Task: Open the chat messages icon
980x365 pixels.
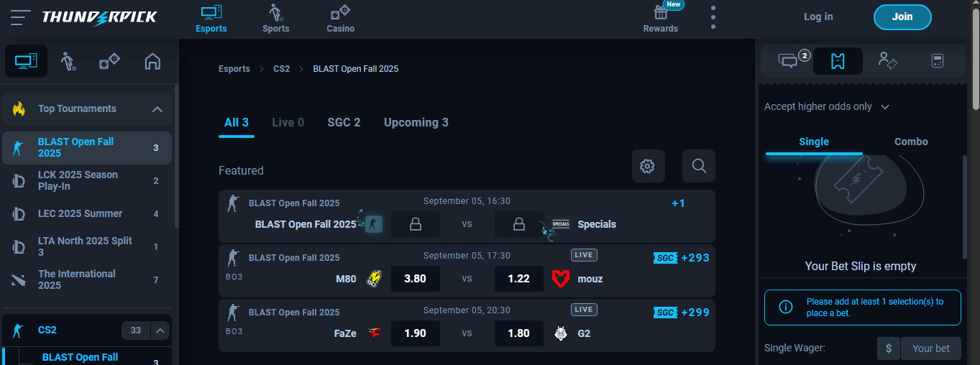Action: 789,61
